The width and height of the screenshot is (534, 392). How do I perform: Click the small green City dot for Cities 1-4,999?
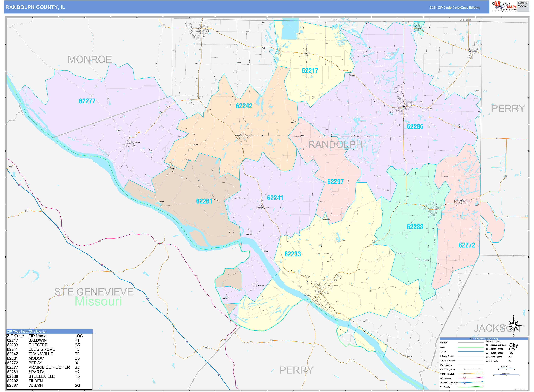click(x=509, y=361)
